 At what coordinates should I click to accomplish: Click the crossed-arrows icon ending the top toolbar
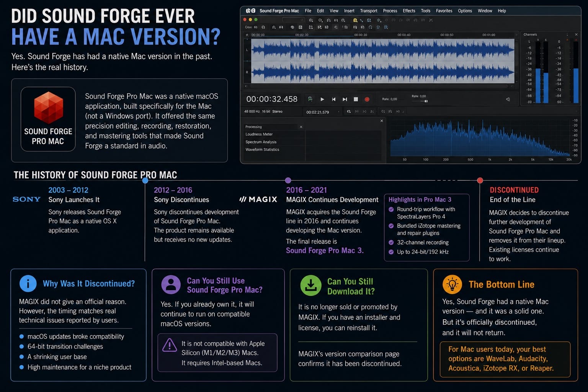(431, 20)
